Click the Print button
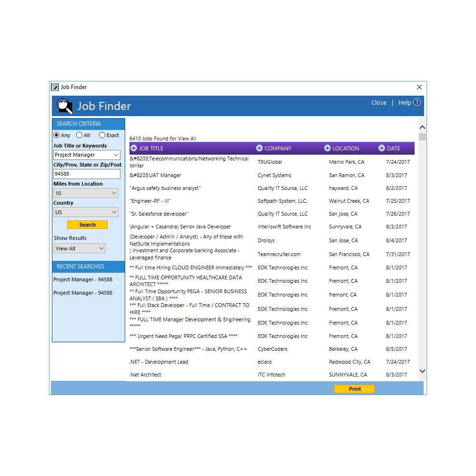476x476 pixels. point(354,388)
